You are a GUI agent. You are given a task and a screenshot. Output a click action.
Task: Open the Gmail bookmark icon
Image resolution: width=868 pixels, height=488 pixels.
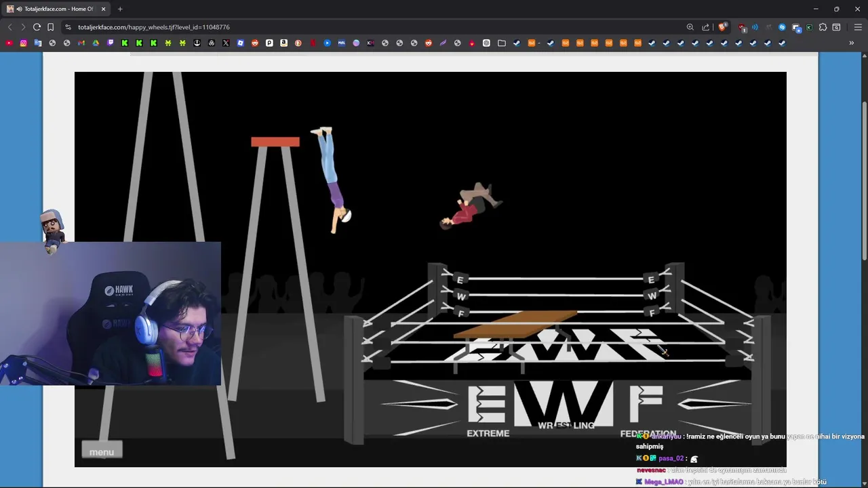[81, 43]
